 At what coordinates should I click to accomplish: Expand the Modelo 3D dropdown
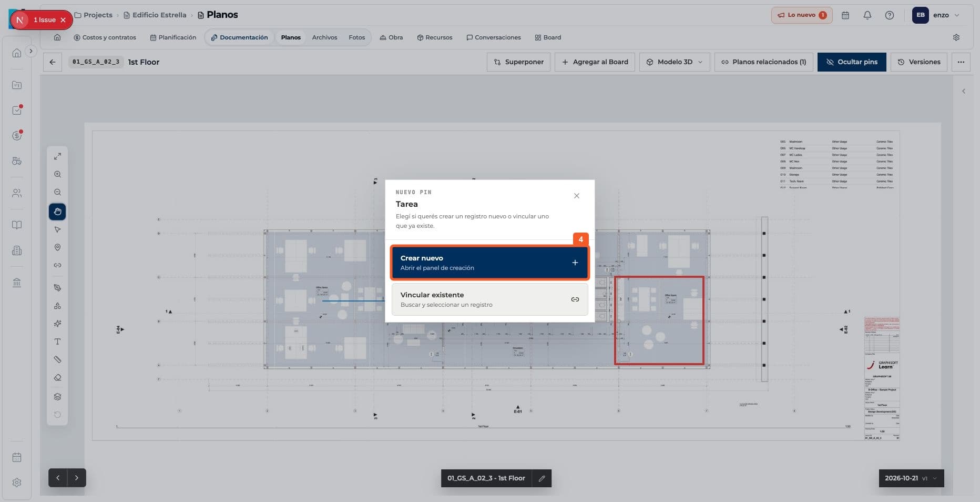pyautogui.click(x=675, y=62)
